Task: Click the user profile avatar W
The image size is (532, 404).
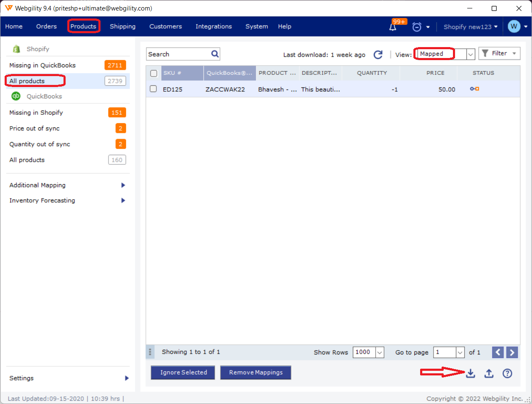Action: [x=514, y=26]
